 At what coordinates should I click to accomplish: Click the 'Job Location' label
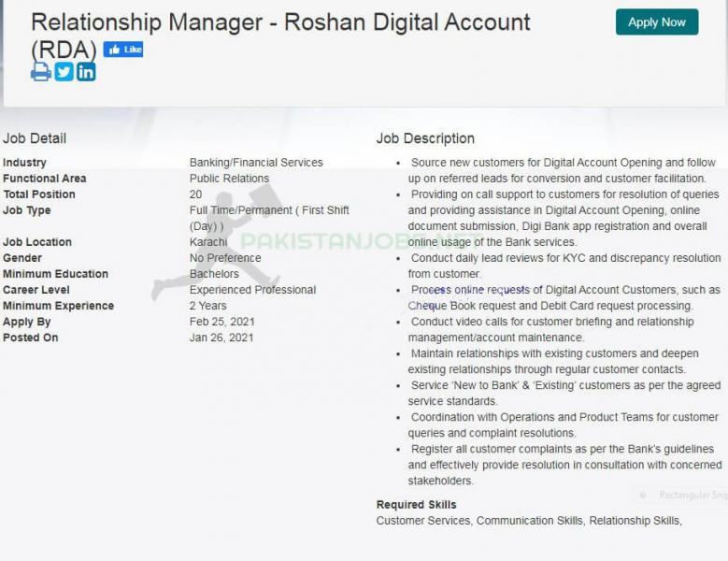[x=37, y=242]
